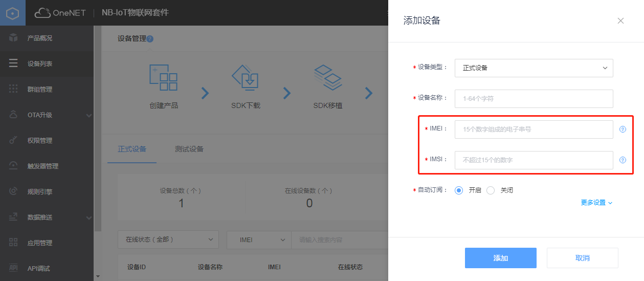Click the 取消 button
The image size is (644, 281).
[582, 258]
